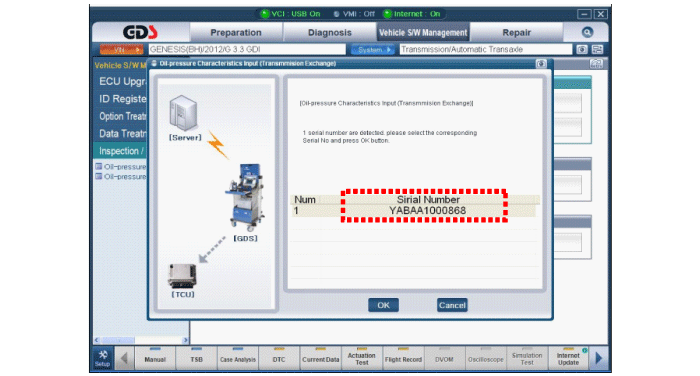This screenshot has width=700, height=376.
Task: Click the dialog title bar camera icon
Action: coord(541,64)
